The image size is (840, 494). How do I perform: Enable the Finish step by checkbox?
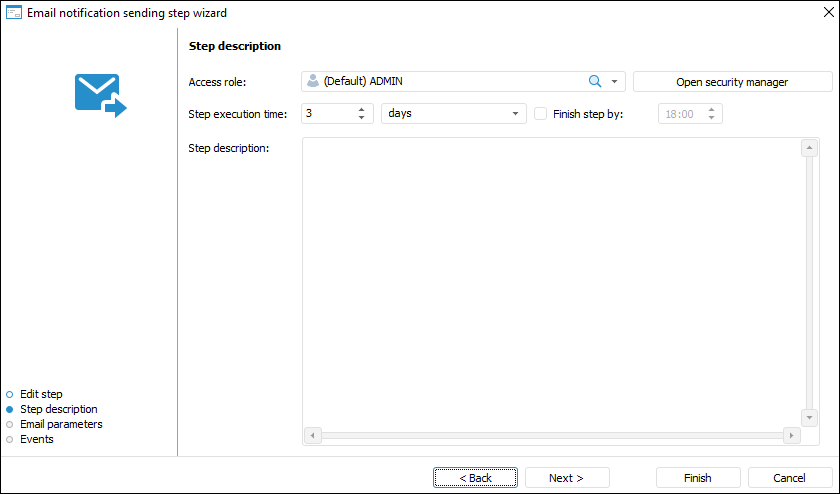[x=541, y=114]
